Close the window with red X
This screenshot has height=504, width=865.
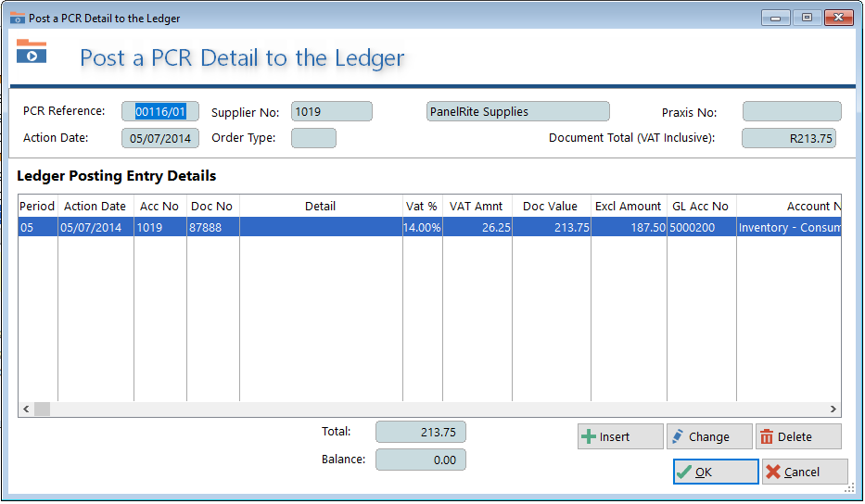tap(838, 18)
